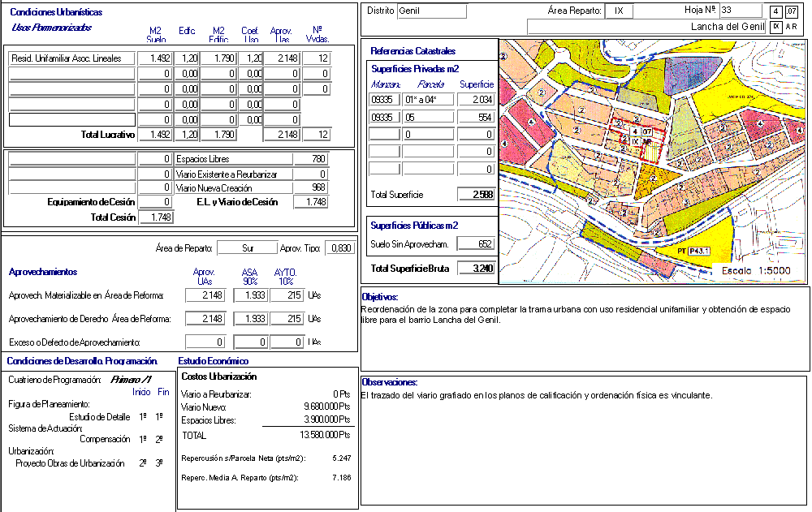The height and width of the screenshot is (512, 812).
Task: Select the Hoja Nº field showing 33
Action: [740, 11]
